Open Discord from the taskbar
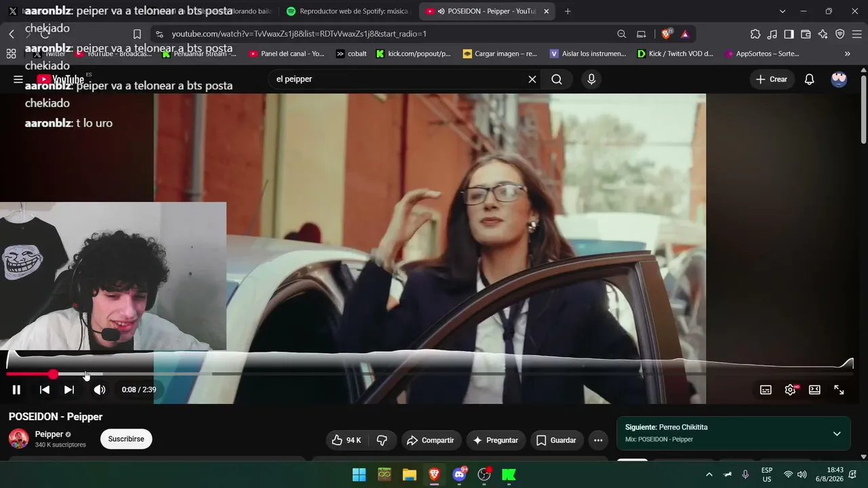 [x=459, y=474]
